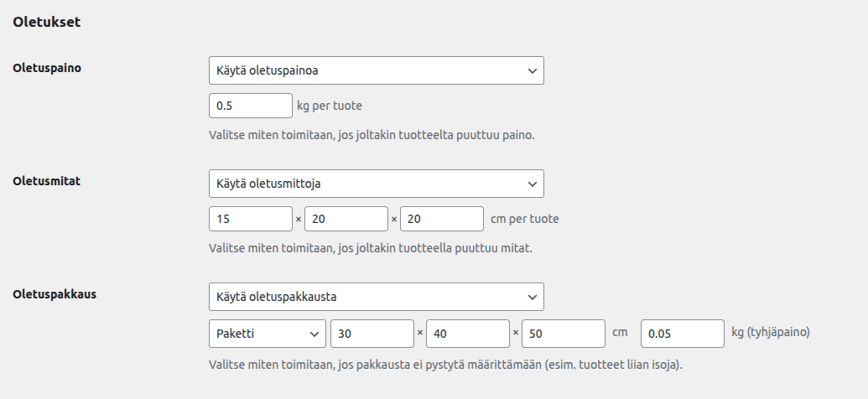Expand the Käytä oletusmittoja dropdown
The width and height of the screenshot is (868, 399).
pos(376,184)
